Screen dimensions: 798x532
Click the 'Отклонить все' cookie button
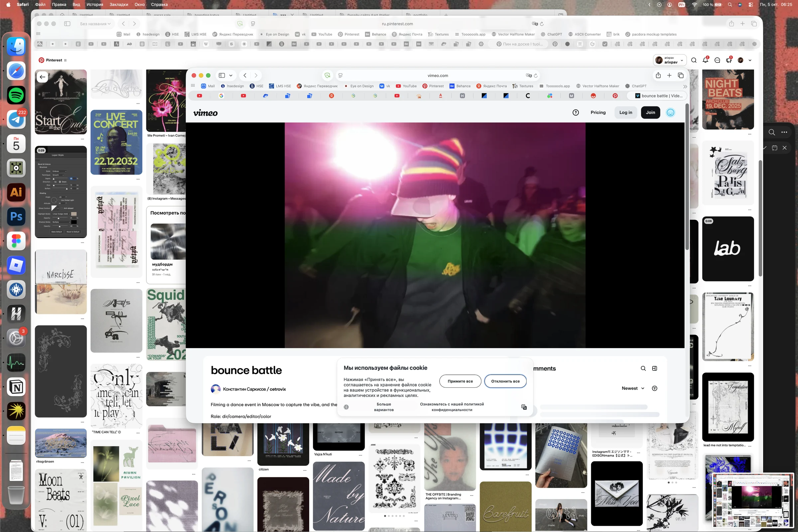[x=505, y=381]
